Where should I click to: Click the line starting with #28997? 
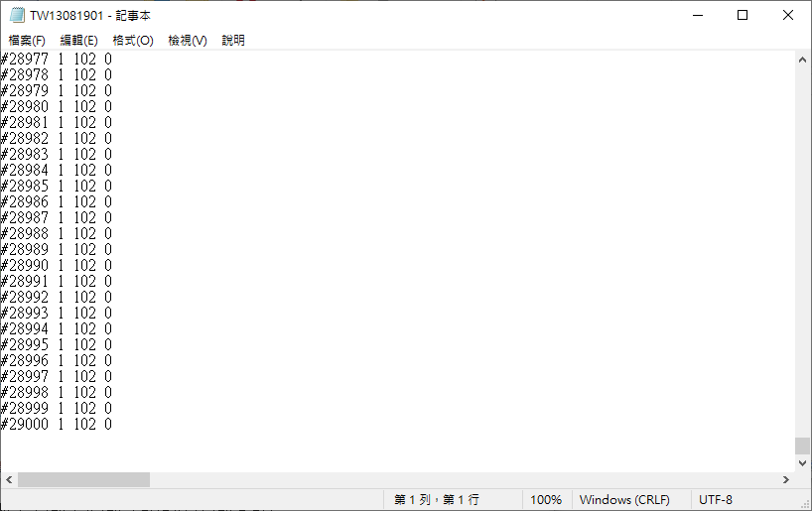pos(56,377)
